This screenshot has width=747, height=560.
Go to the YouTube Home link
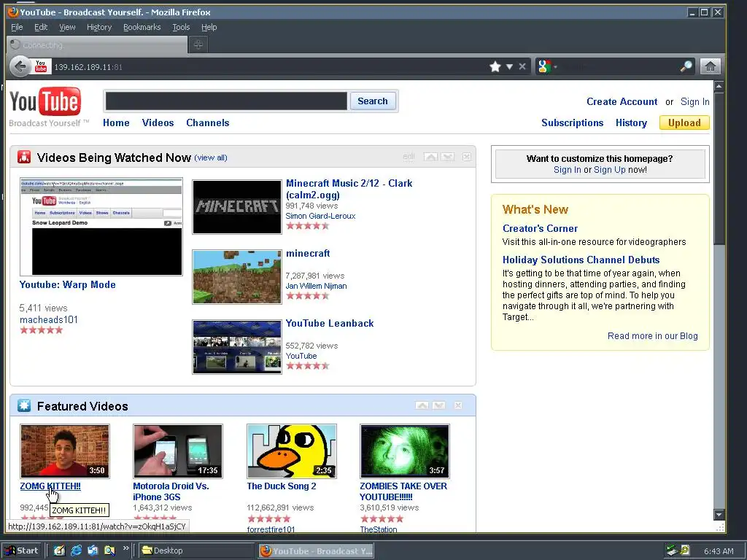click(116, 122)
